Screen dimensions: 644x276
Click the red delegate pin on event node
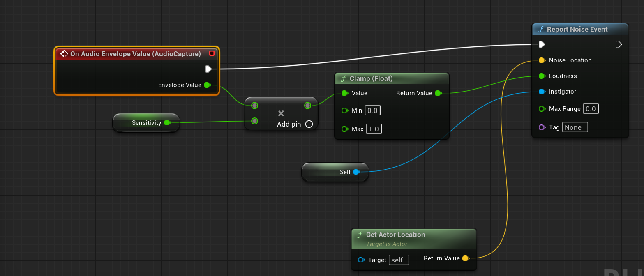tap(212, 53)
